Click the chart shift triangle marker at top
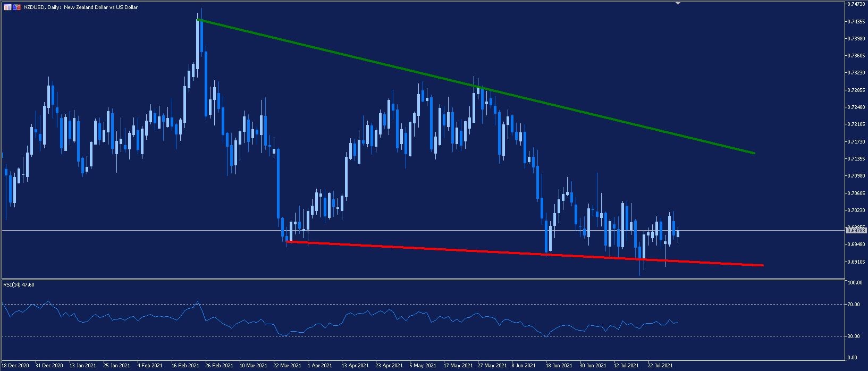868x371 pixels. click(678, 3)
